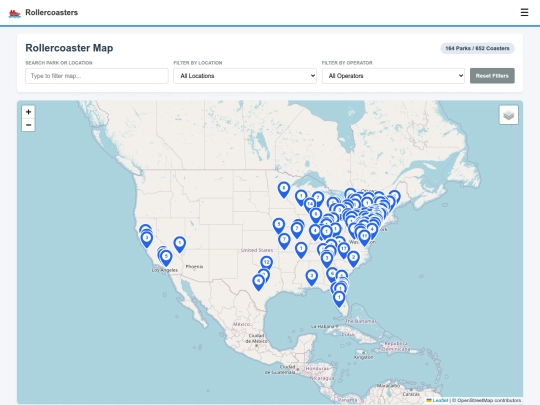
Task: Expand the All Locations dropdown
Action: (x=245, y=76)
